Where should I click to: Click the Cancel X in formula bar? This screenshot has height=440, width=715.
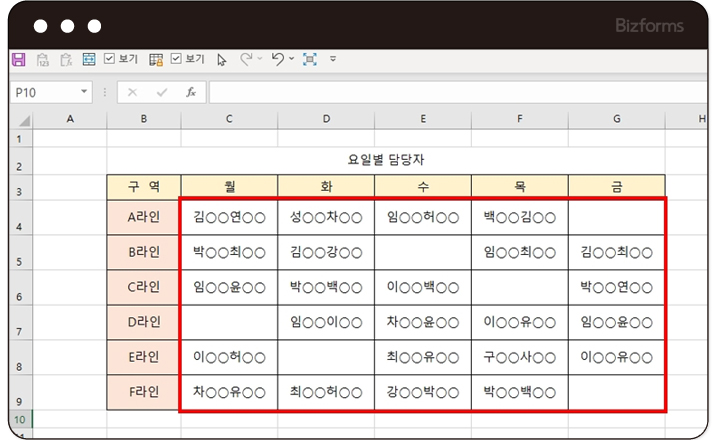point(132,93)
